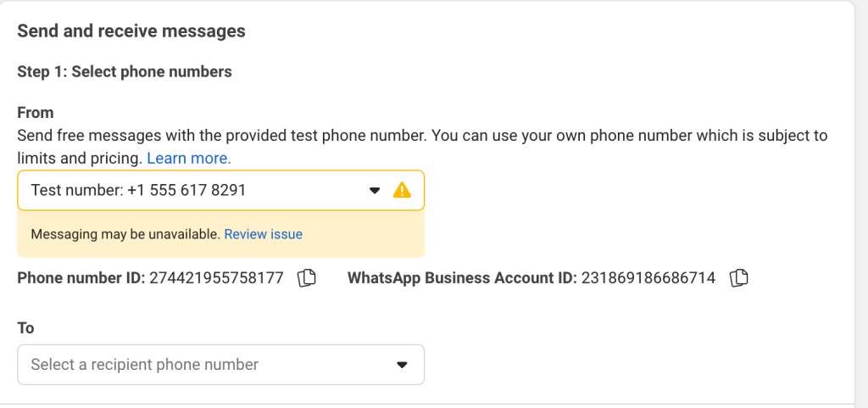
Task: Click the recipient field's dropdown arrow
Action: 403,365
